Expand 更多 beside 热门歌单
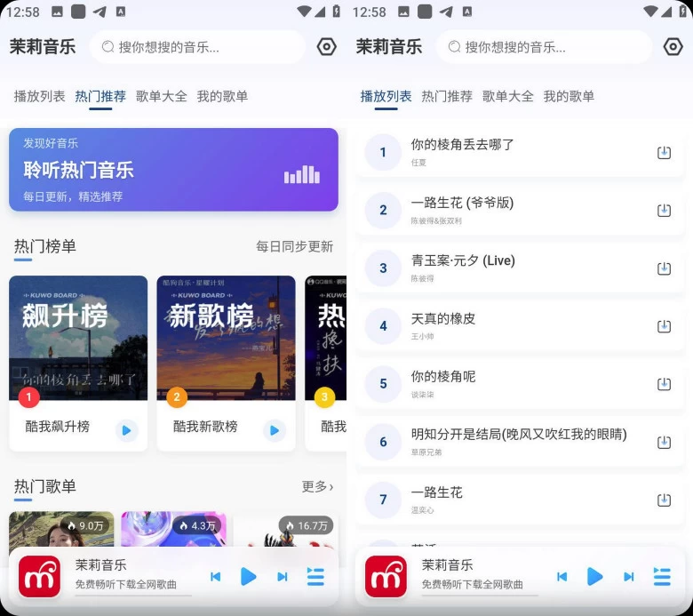This screenshot has width=693, height=616. pyautogui.click(x=317, y=486)
